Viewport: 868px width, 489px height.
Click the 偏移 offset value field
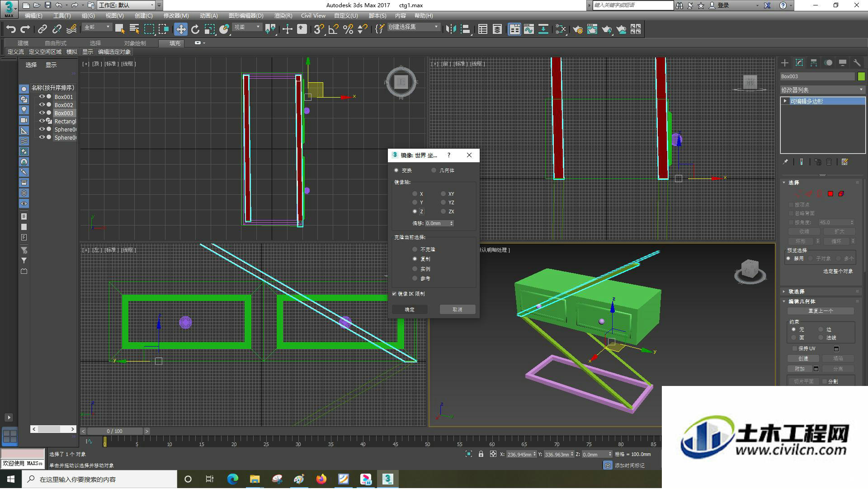click(x=437, y=223)
